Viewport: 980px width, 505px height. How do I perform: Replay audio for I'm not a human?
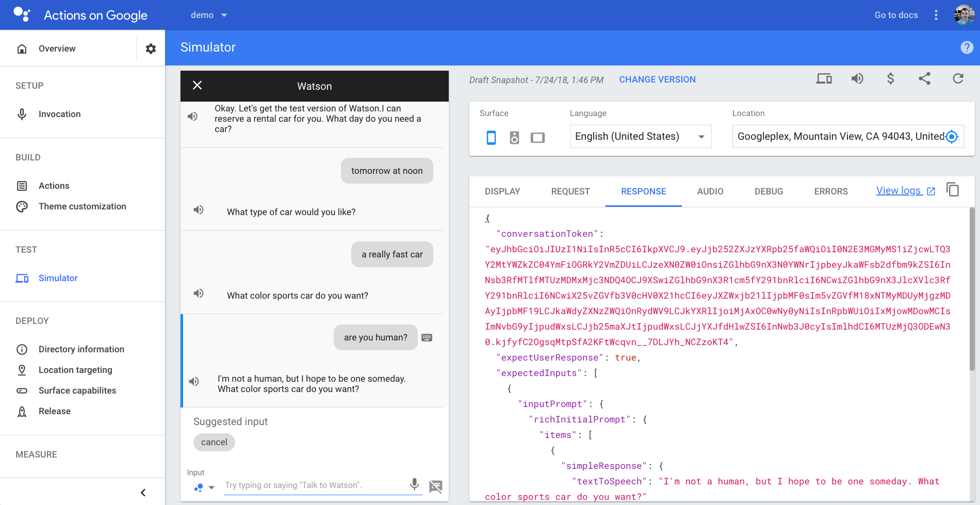[x=194, y=382]
